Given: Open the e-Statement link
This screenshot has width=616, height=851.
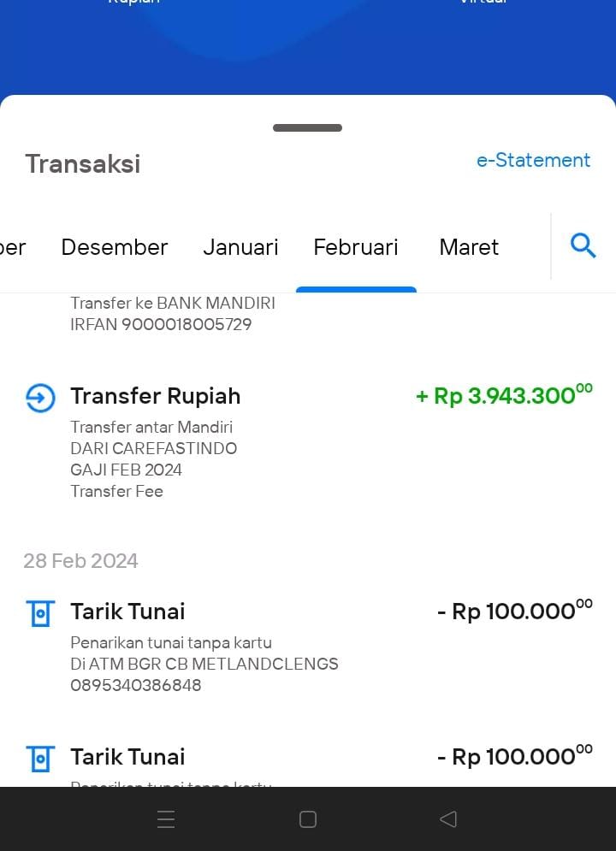Looking at the screenshot, I should (x=533, y=160).
